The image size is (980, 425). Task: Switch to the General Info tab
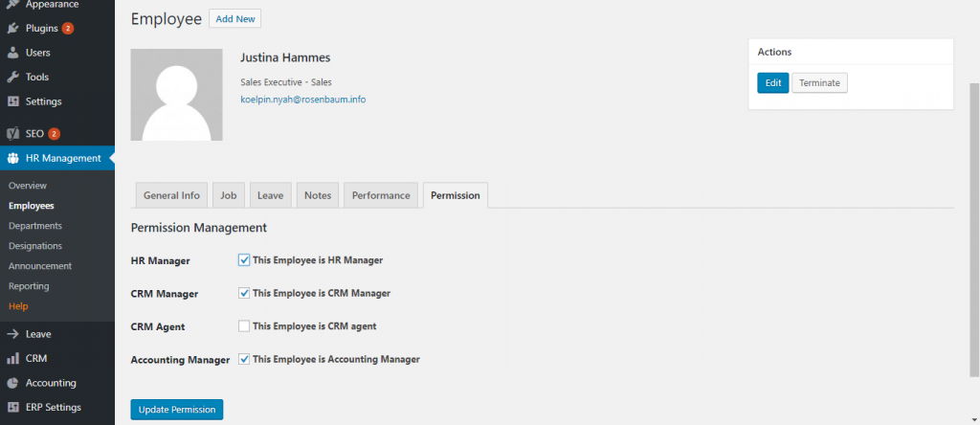tap(172, 195)
